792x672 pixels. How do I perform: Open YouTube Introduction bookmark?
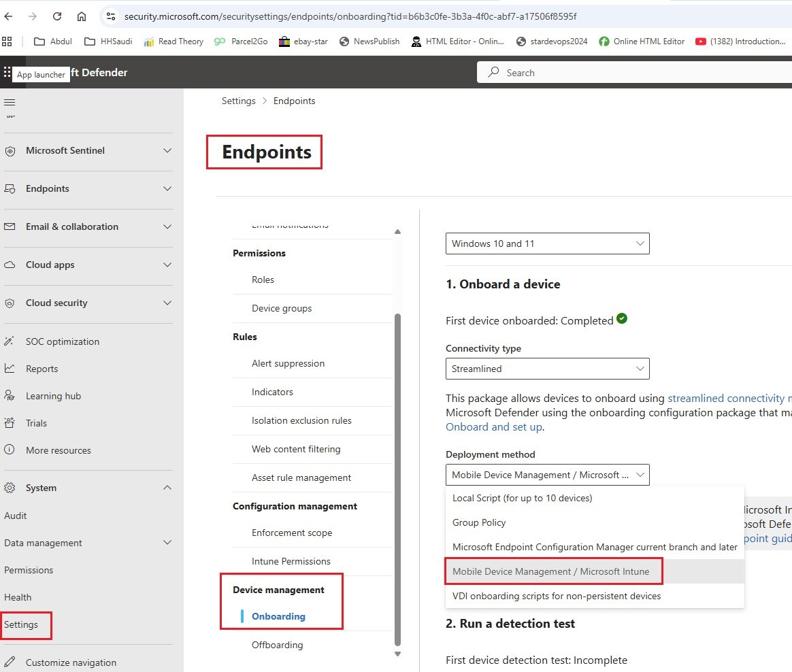click(740, 41)
